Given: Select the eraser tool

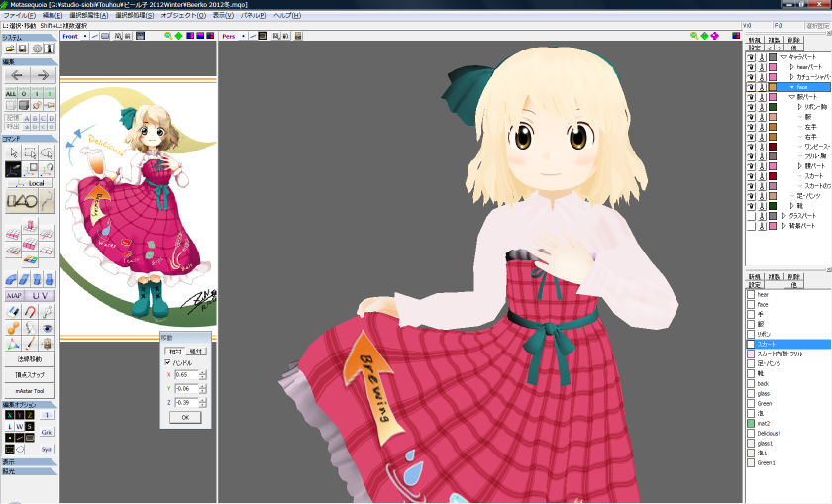Looking at the screenshot, I should pyautogui.click(x=13, y=312).
